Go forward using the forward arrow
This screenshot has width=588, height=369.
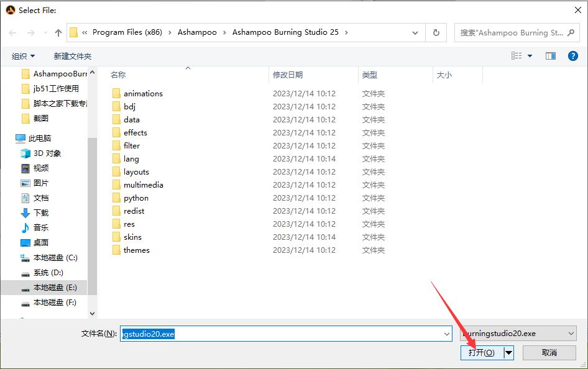click(30, 33)
